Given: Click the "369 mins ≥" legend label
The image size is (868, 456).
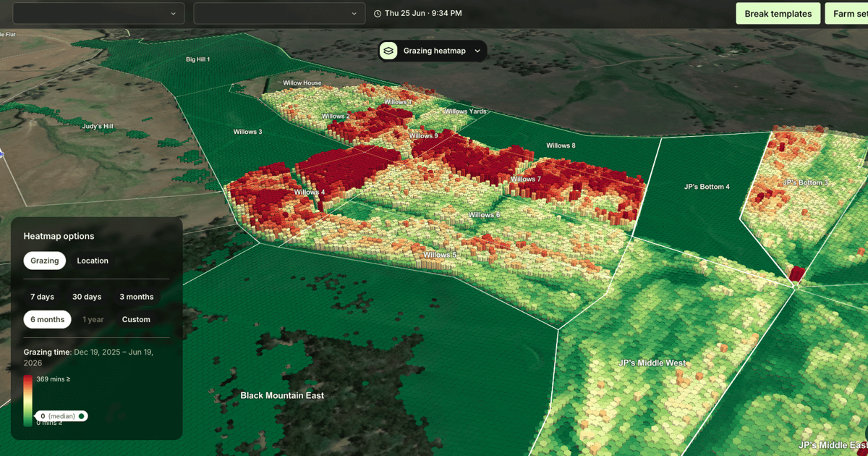Looking at the screenshot, I should pyautogui.click(x=54, y=379).
